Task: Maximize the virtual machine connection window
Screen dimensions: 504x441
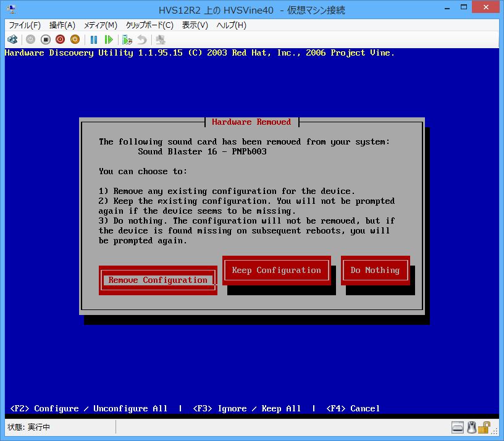Action: 464,7
